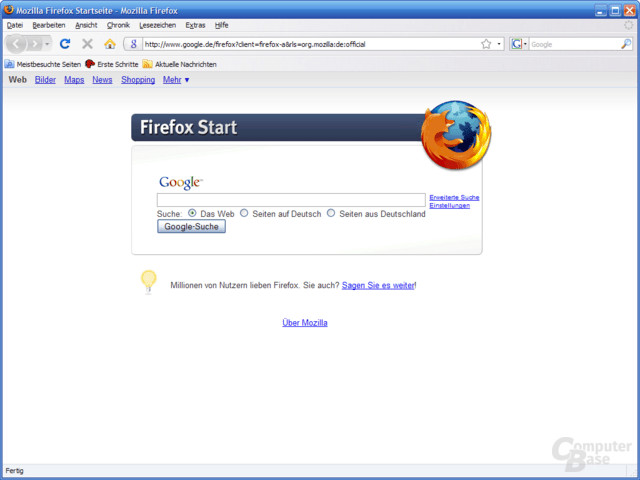Open the Erweiterte Suche link
This screenshot has width=640, height=480.
click(454, 198)
